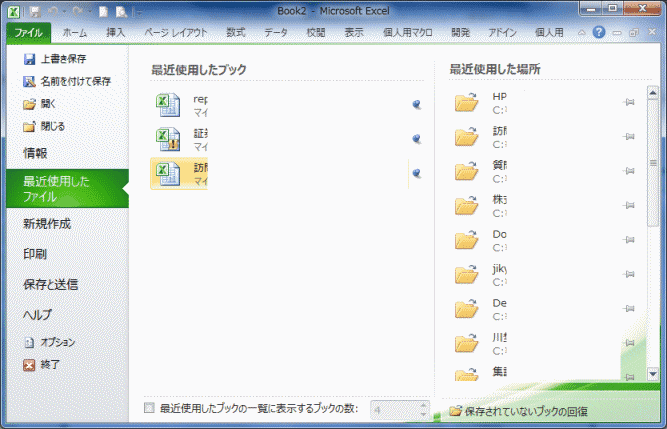Toggle the pin for the highlighted 訪 workbook
The width and height of the screenshot is (667, 429).
click(417, 173)
